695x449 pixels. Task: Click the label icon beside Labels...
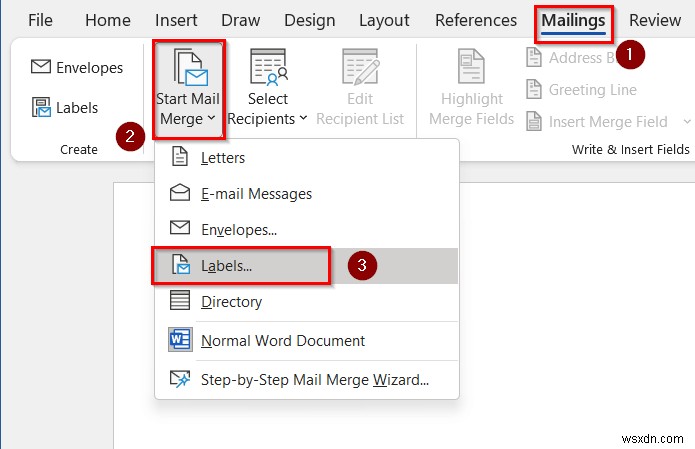pyautogui.click(x=180, y=264)
